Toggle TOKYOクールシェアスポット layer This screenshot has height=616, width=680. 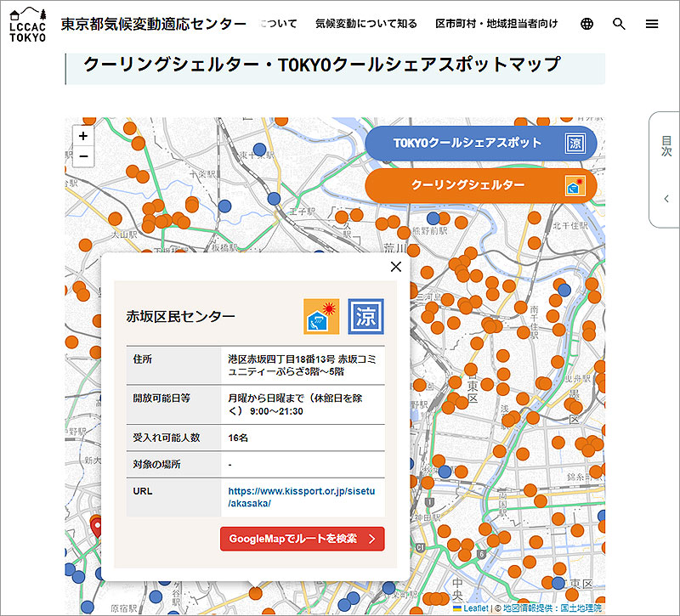click(x=480, y=143)
